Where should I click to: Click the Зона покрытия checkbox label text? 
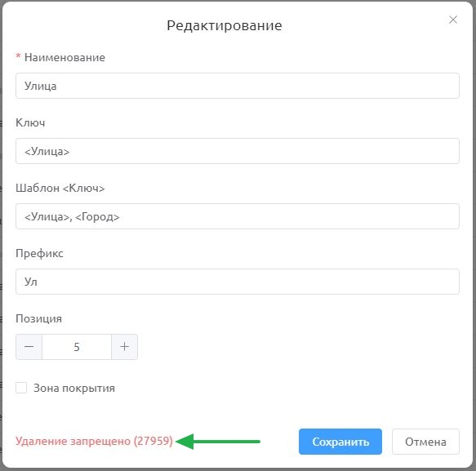74,388
